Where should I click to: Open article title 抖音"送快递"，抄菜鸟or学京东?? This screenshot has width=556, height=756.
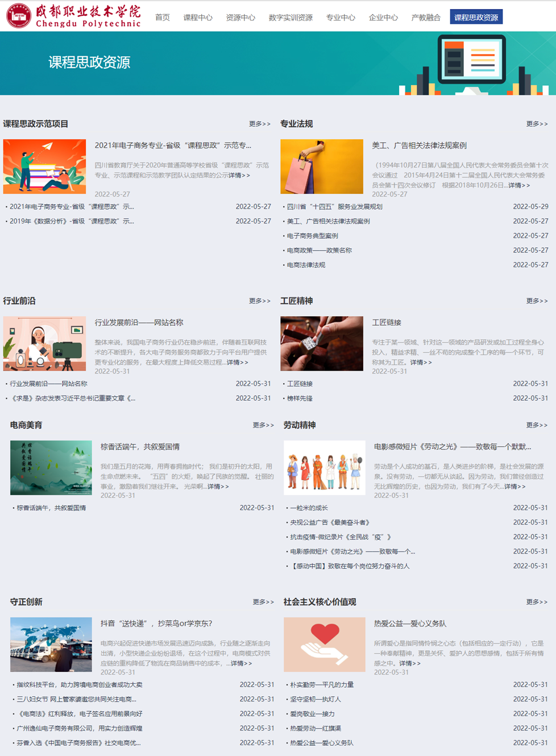[156, 624]
